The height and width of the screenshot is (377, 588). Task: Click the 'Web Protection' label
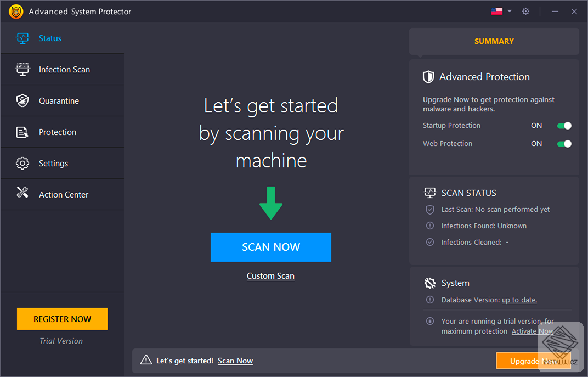pos(448,144)
